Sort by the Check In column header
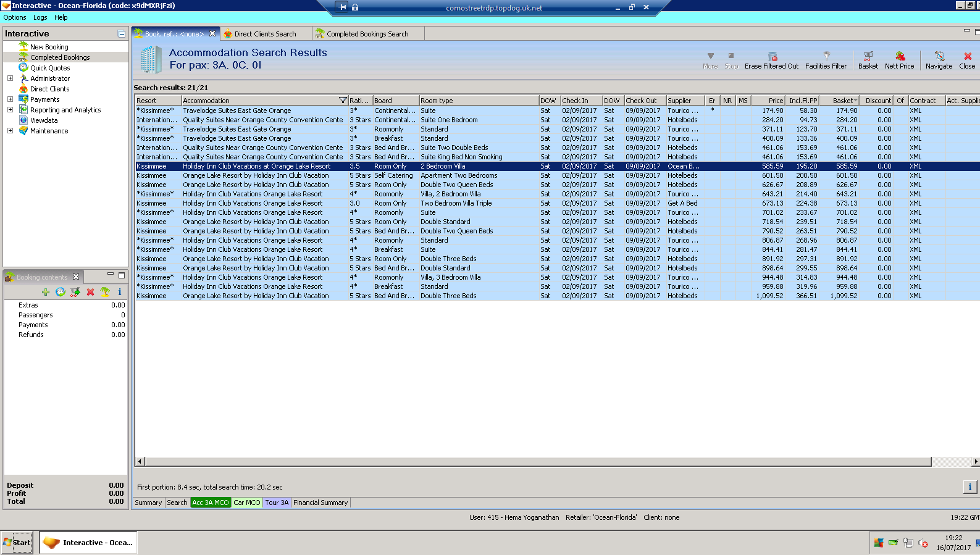The width and height of the screenshot is (980, 555). click(581, 101)
